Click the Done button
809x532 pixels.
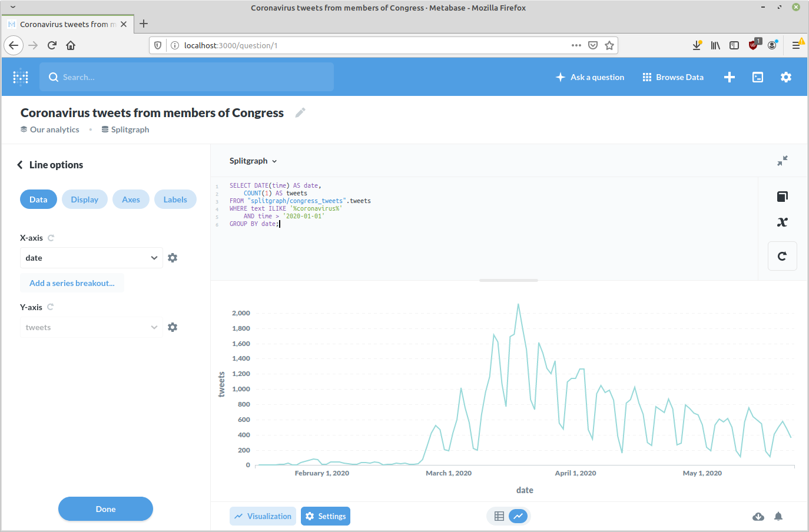(x=105, y=509)
